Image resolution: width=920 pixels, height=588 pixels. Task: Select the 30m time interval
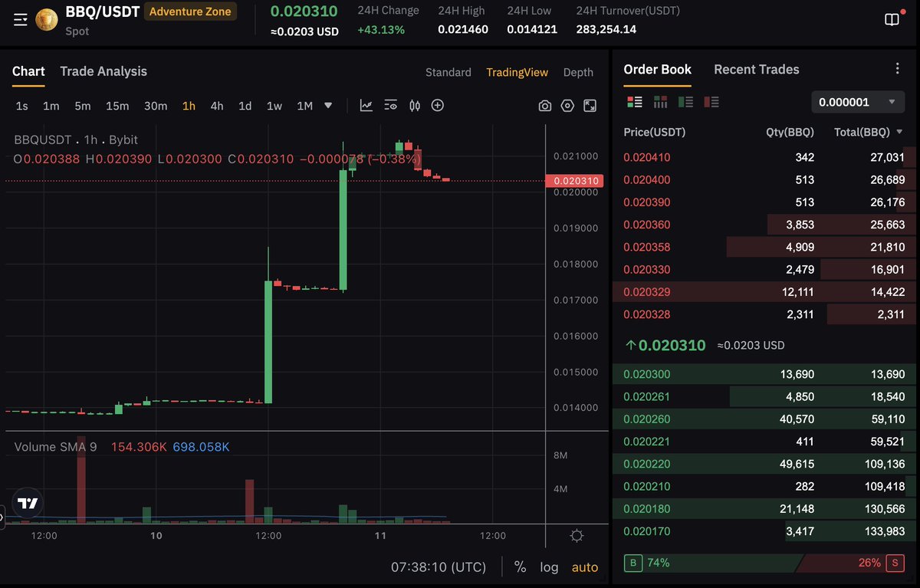point(156,106)
